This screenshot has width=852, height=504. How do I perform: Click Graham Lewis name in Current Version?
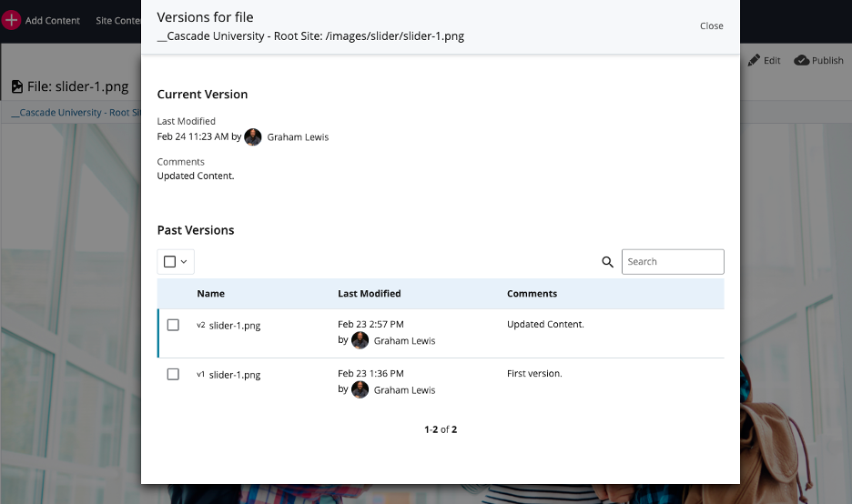(298, 136)
